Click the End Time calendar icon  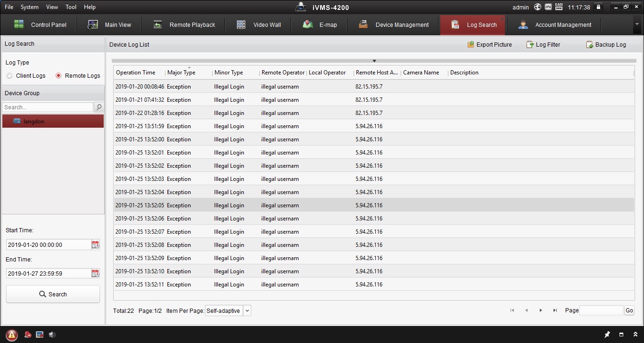coord(96,273)
